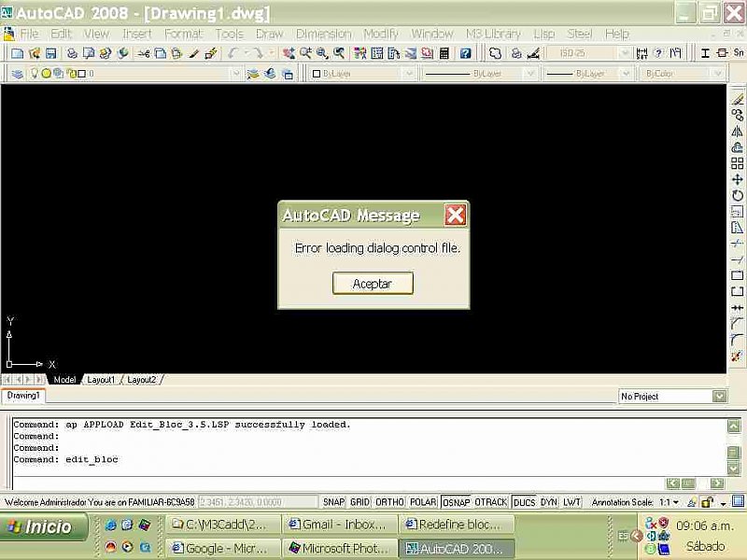Click the Dimension Style icon
This screenshot has width=747, height=560.
coord(533,53)
